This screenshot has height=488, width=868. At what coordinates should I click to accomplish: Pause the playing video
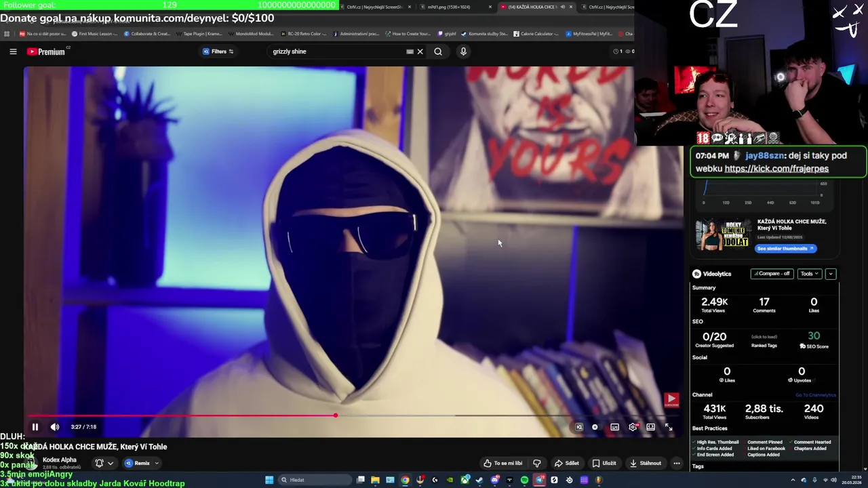click(x=35, y=427)
